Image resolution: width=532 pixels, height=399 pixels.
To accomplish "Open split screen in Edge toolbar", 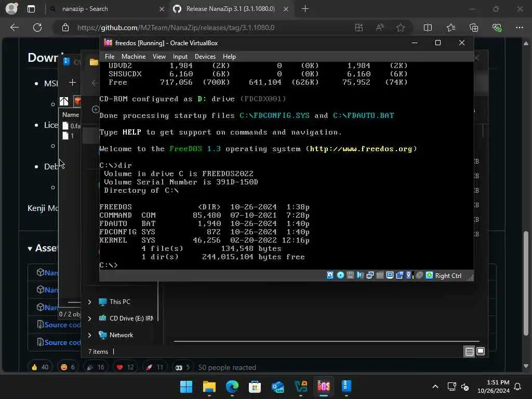I will (428, 28).
